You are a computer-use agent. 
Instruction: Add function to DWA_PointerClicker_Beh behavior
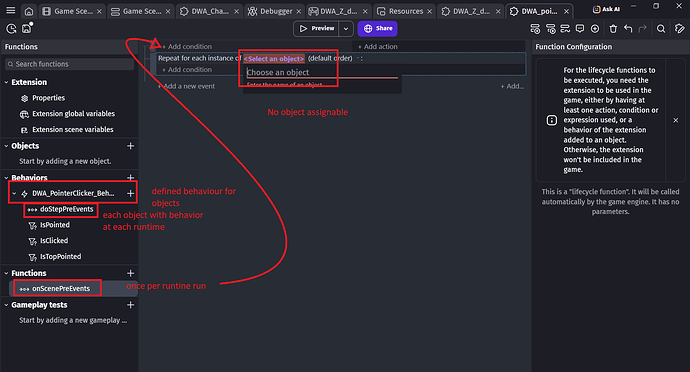(x=130, y=193)
